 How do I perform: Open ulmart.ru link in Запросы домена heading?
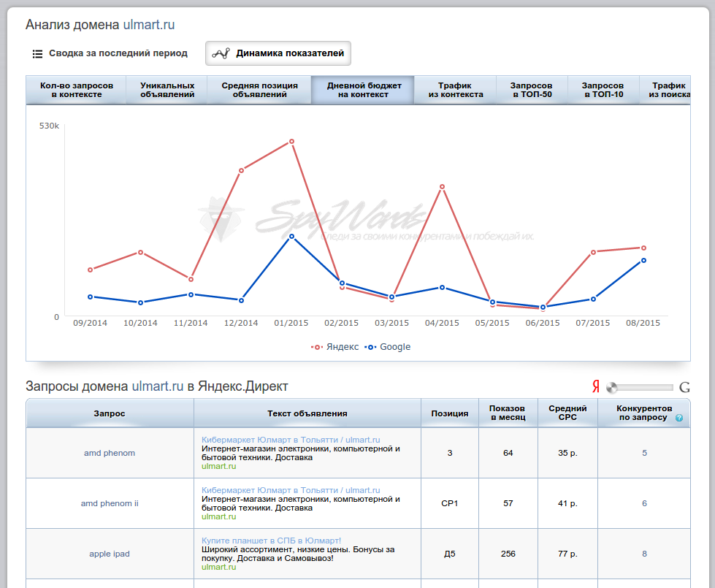pos(157,386)
